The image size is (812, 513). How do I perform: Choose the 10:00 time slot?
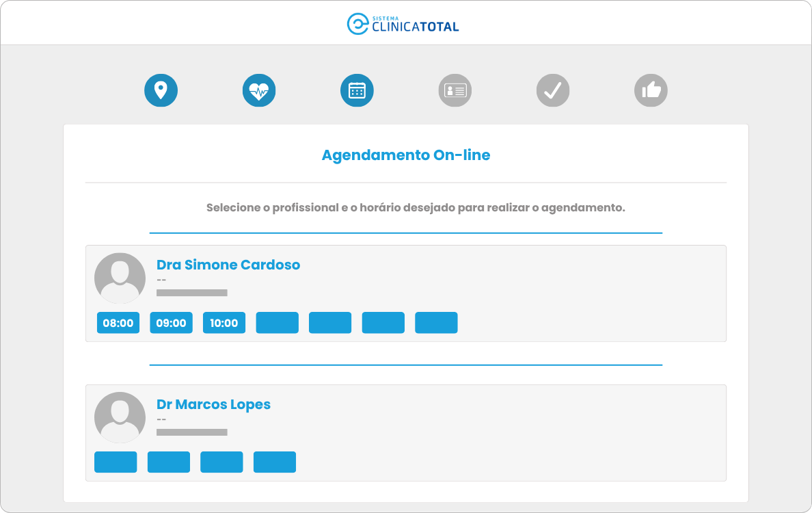coord(224,323)
